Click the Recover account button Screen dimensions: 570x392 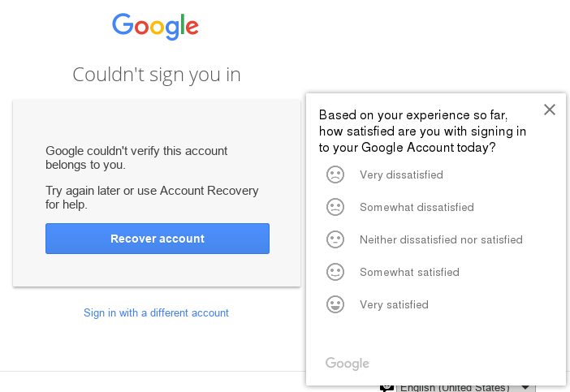tap(158, 239)
